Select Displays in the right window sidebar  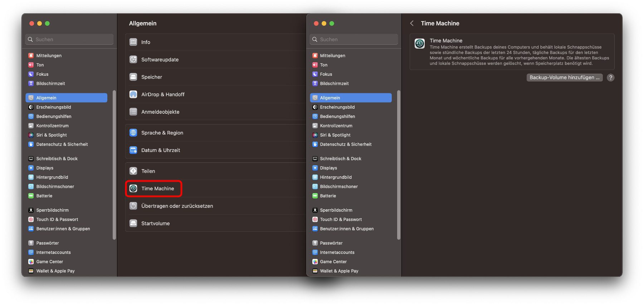328,168
